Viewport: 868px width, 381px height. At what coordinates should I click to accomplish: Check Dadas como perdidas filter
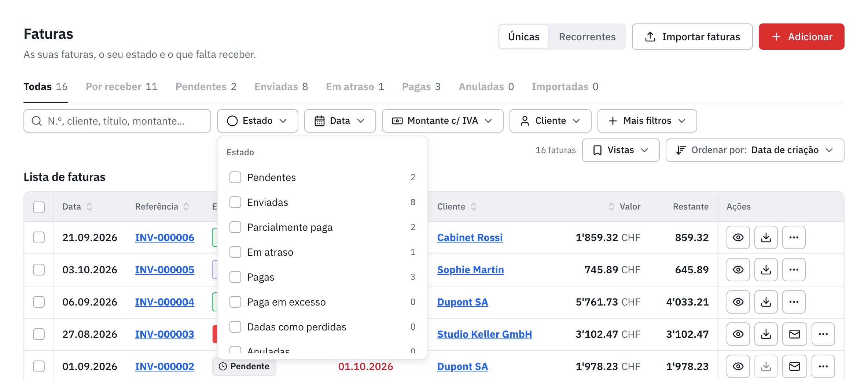click(235, 327)
